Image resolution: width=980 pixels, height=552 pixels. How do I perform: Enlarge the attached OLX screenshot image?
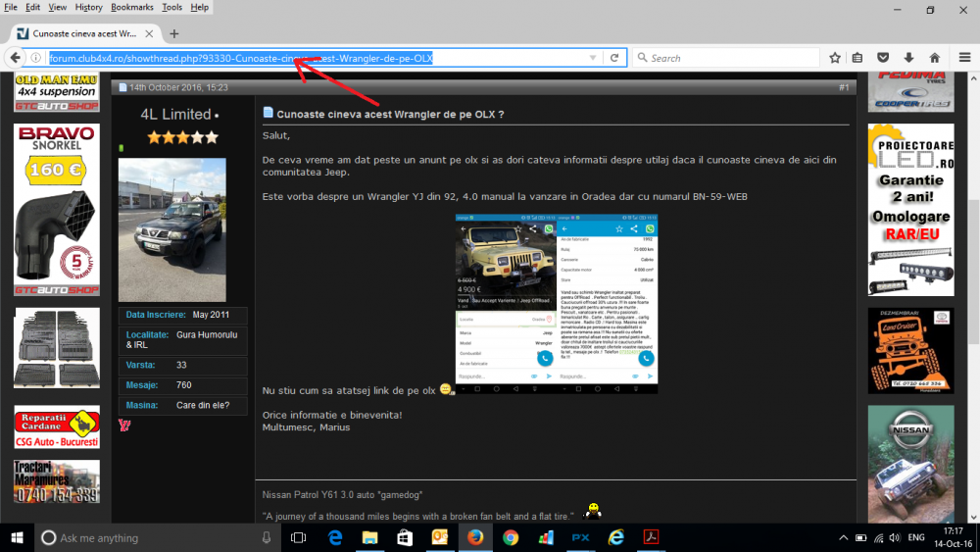pyautogui.click(x=557, y=304)
